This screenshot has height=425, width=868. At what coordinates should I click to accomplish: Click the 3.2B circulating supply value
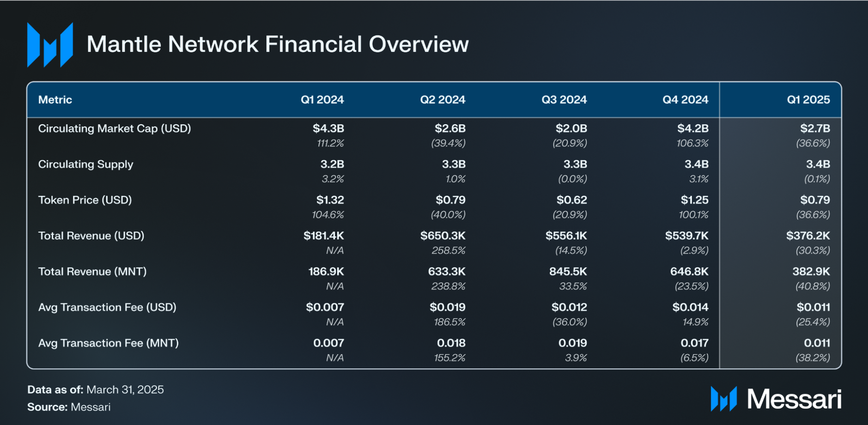pyautogui.click(x=332, y=164)
